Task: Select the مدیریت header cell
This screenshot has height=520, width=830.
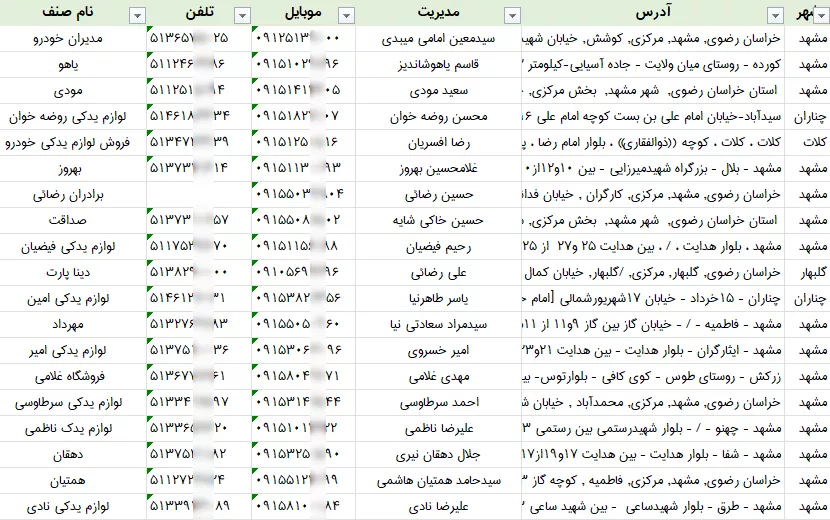Action: 439,13
